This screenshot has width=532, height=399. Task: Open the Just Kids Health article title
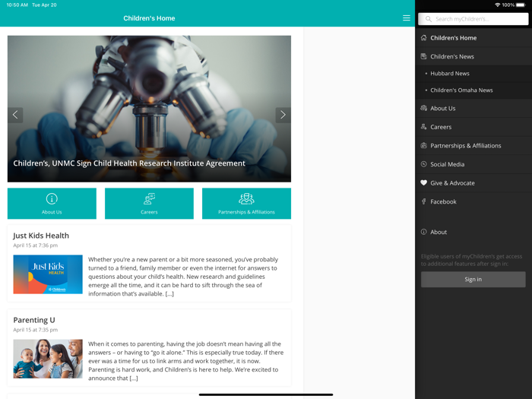click(41, 236)
